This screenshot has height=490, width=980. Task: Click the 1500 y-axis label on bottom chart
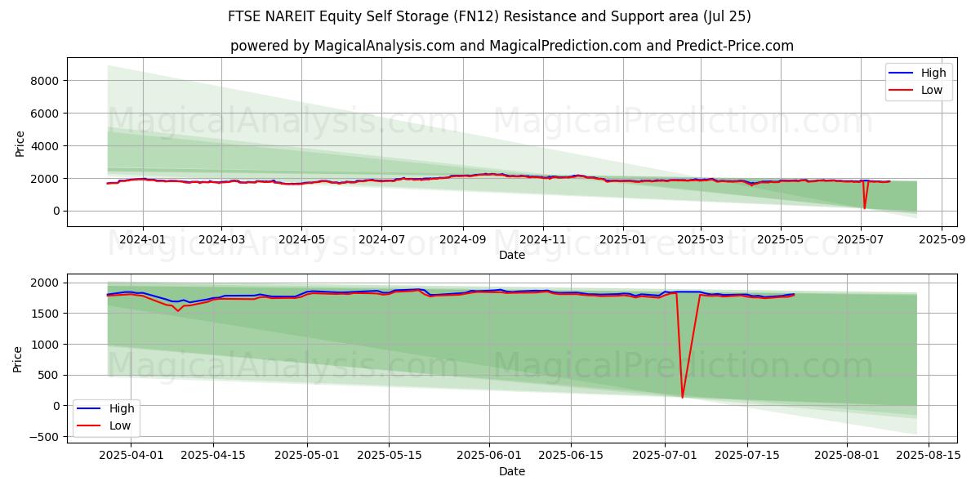point(46,314)
